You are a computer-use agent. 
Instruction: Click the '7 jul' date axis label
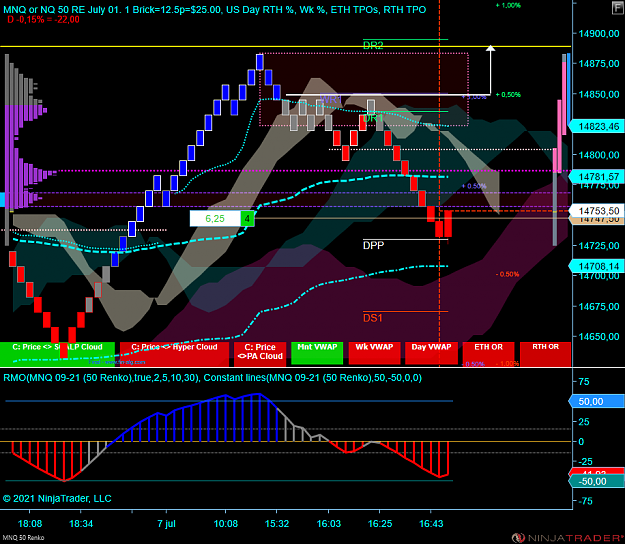(x=166, y=523)
